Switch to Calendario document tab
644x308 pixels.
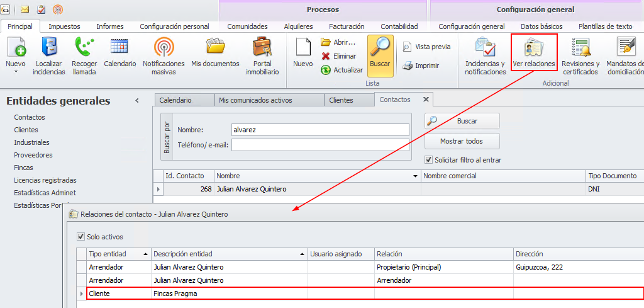(x=185, y=100)
